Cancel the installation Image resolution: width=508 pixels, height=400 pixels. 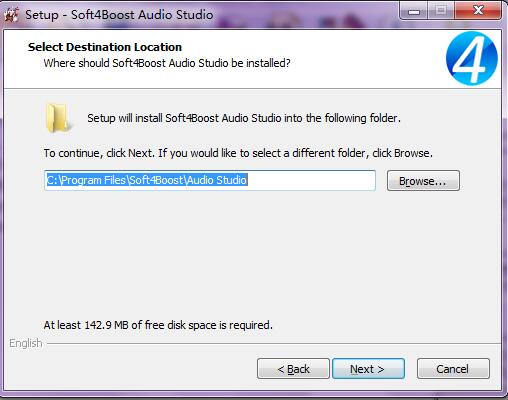453,369
